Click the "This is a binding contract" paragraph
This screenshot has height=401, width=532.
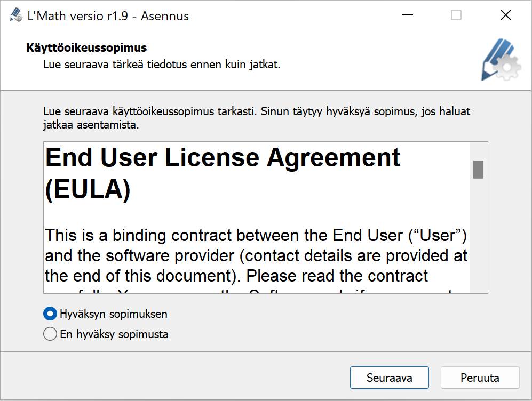[256, 260]
